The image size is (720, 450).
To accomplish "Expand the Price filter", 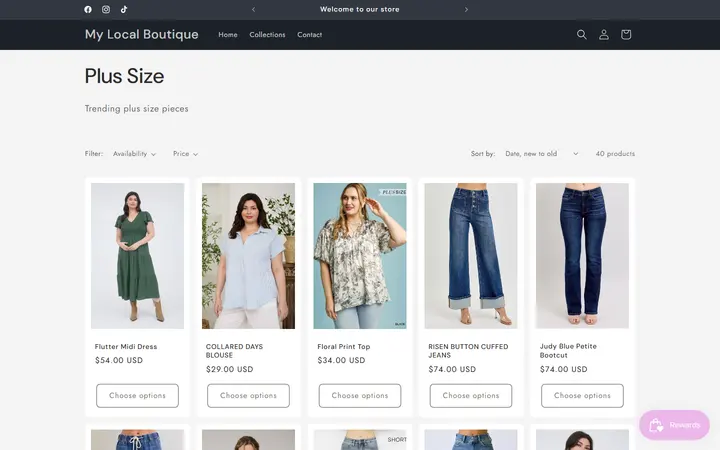I will pos(186,154).
